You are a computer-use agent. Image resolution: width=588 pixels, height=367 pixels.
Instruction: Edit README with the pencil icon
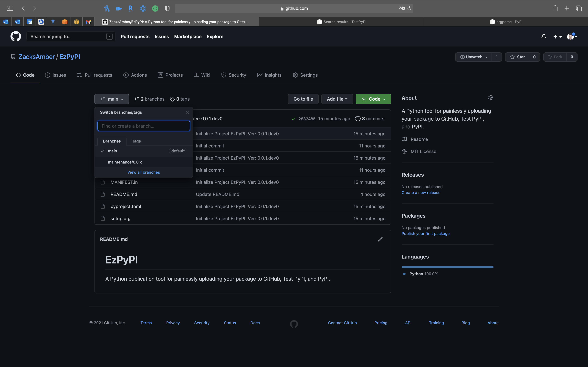[380, 239]
